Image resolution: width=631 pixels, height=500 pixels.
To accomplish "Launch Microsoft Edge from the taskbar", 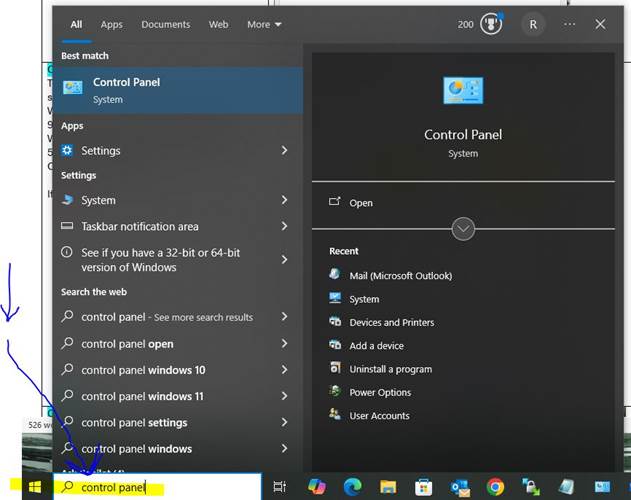I will 353,487.
